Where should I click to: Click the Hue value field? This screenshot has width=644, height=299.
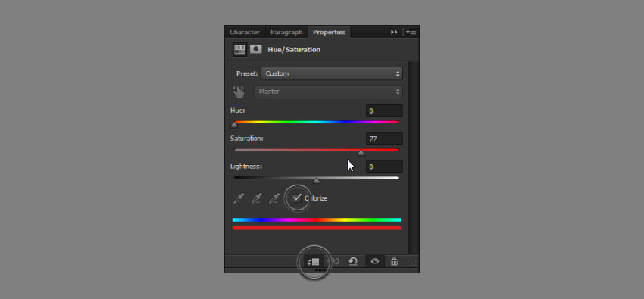(x=384, y=111)
